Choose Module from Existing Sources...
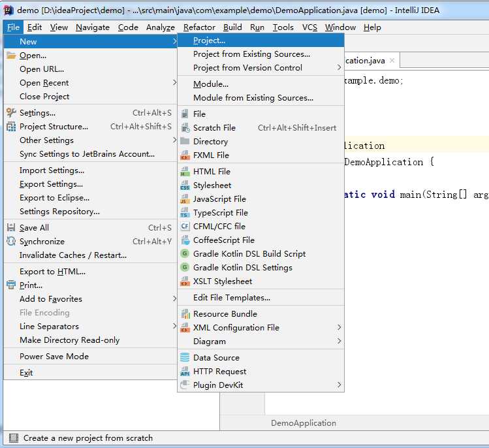This screenshot has height=448, width=489. pos(260,98)
